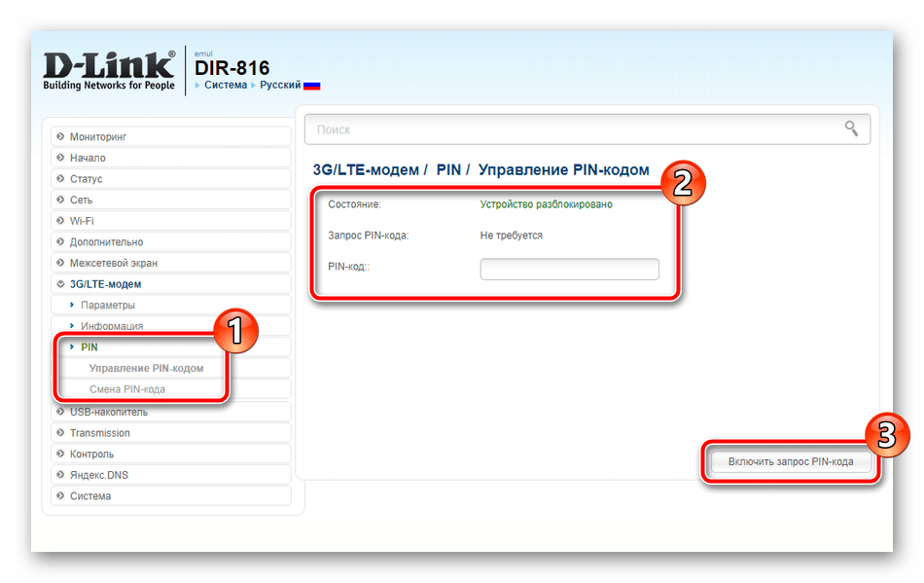
Task: Expand the Transmission section arrow
Action: pyautogui.click(x=60, y=433)
